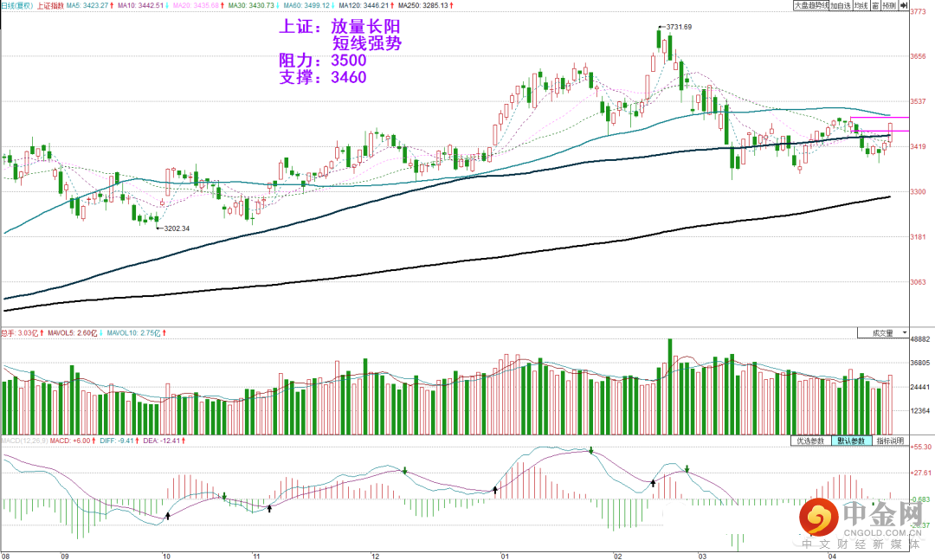Click the DEA: -12.41 value
Viewport: 935px width, 560px height.
pyautogui.click(x=163, y=441)
